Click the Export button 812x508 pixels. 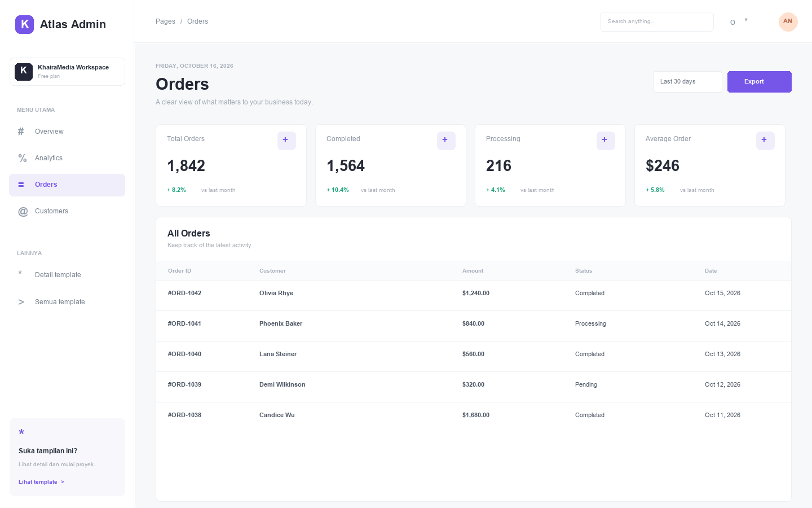[x=759, y=82]
